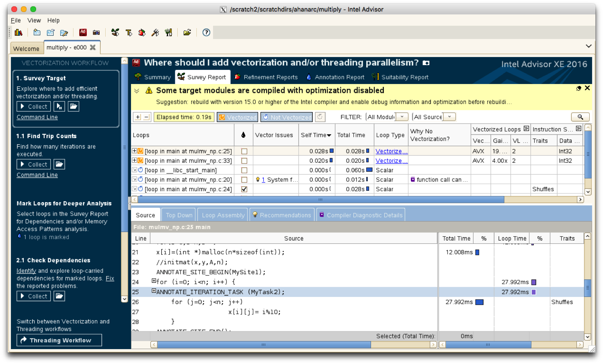Check the box for loop at mulmv_np.c:25
This screenshot has width=603, height=364.
click(244, 151)
